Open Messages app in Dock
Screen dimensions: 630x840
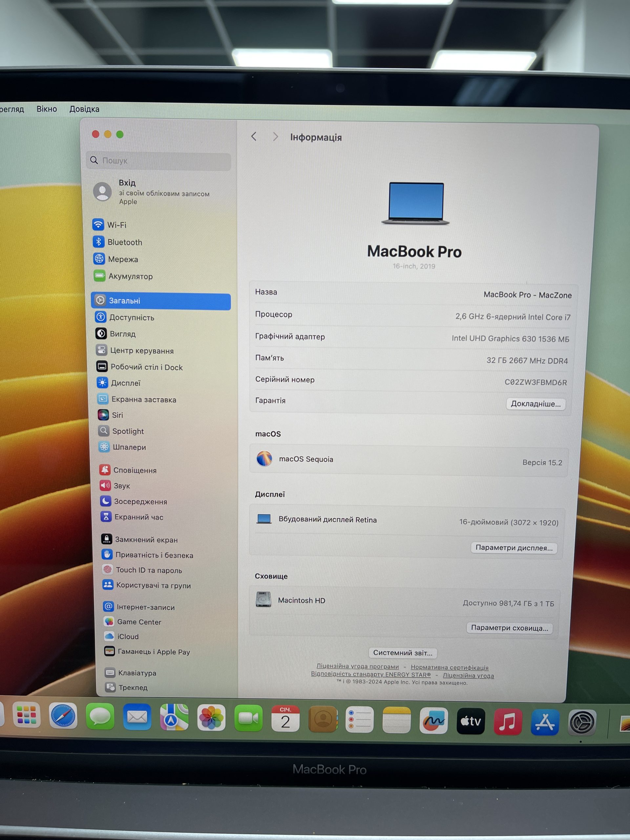pyautogui.click(x=100, y=717)
